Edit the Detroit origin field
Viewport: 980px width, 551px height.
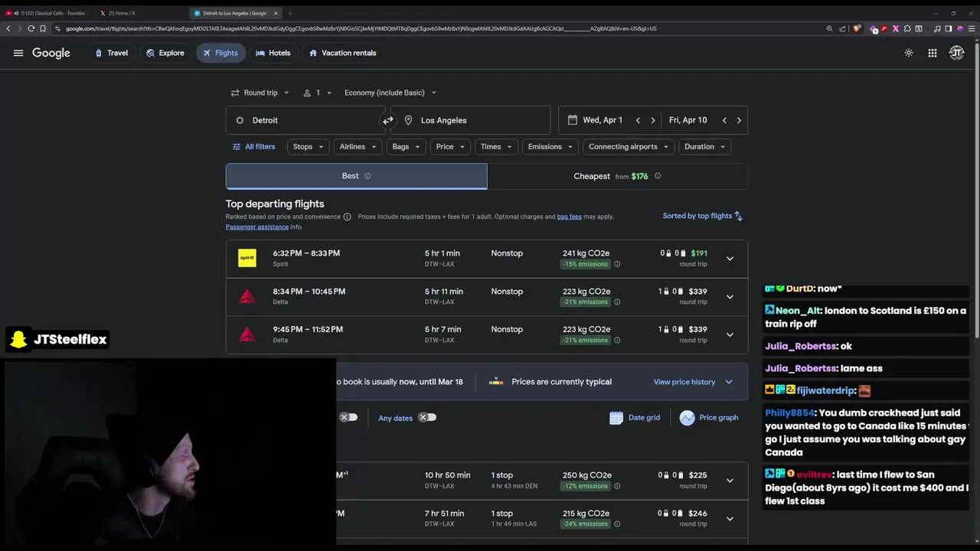[305, 120]
